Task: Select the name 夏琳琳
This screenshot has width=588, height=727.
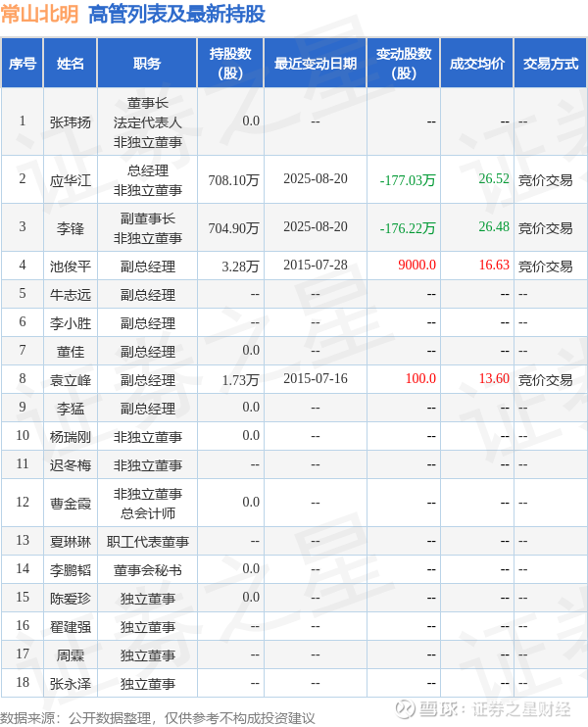Action: (71, 542)
